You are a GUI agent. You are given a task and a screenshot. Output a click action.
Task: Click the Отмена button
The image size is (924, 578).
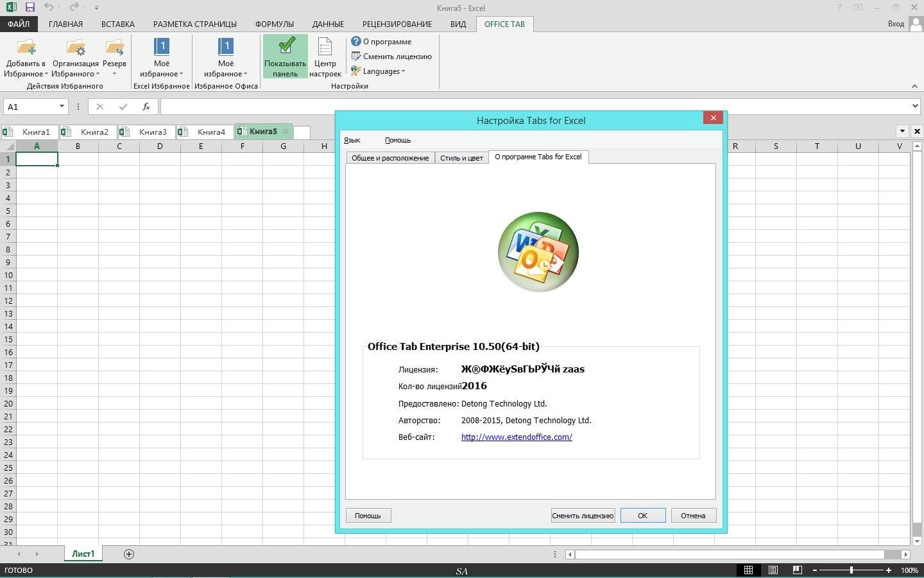tap(693, 515)
